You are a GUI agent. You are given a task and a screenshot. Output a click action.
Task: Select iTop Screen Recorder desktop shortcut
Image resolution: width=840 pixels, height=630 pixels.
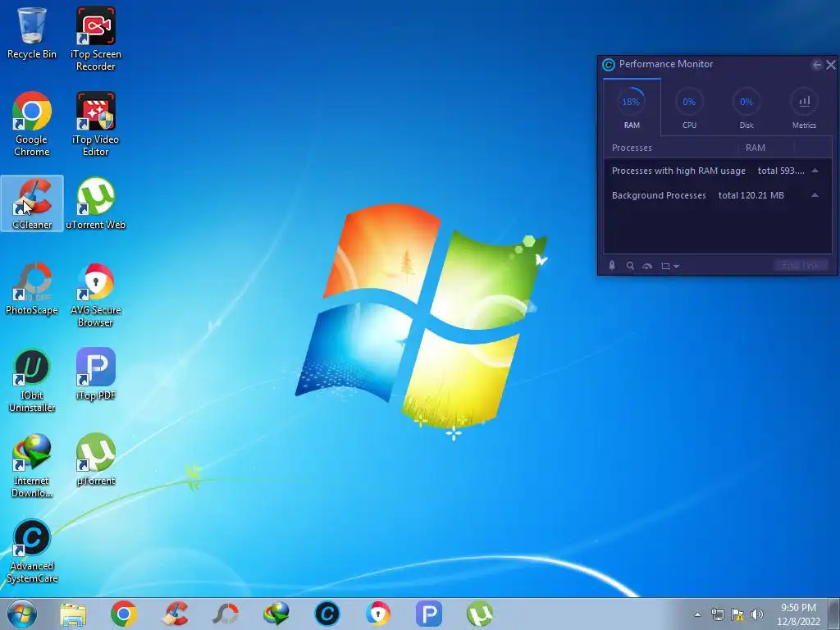tap(95, 39)
